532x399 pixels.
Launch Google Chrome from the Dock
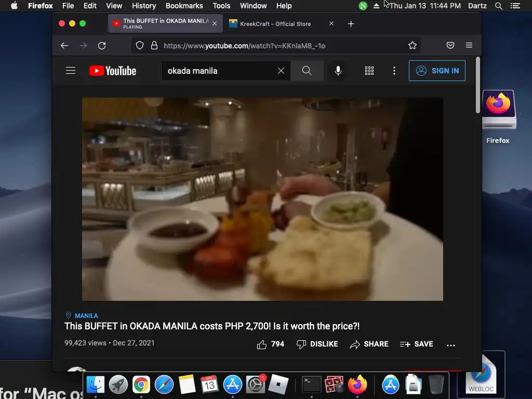click(x=141, y=384)
